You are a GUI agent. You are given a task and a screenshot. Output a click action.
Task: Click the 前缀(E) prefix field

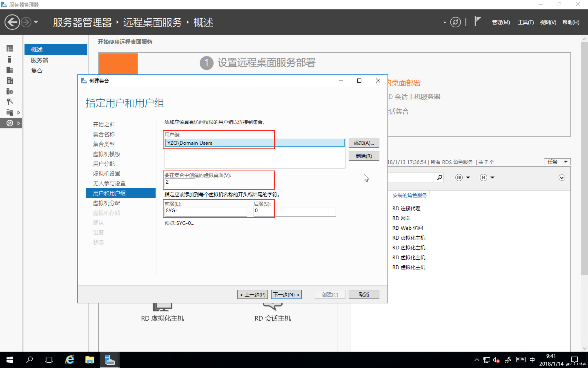206,212
